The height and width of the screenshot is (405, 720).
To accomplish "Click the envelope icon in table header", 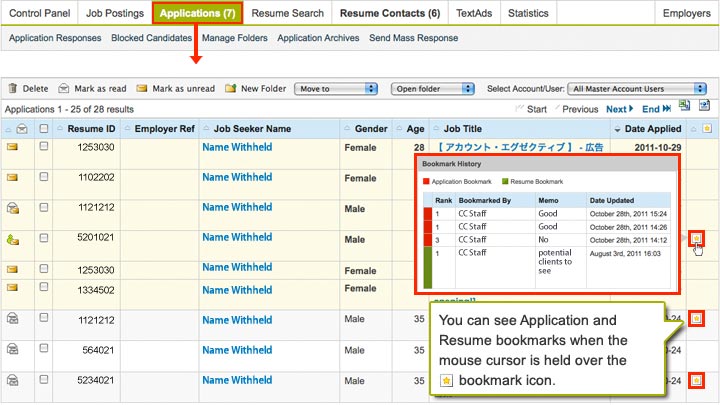I will coord(22,129).
